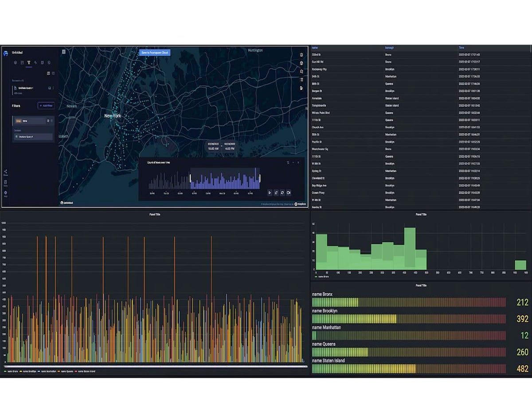The height and width of the screenshot is (403, 532).
Task: Select the Basemap panel icon
Action: (x=43, y=63)
